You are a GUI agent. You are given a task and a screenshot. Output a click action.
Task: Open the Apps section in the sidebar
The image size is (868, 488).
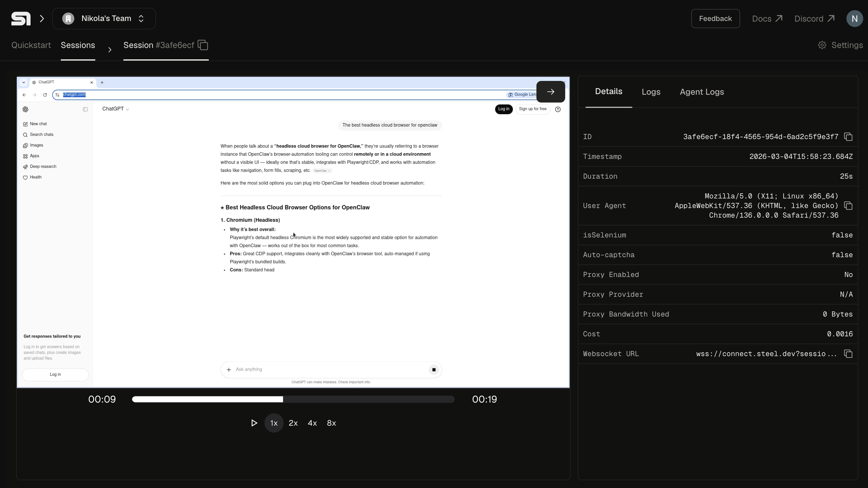pyautogui.click(x=34, y=156)
